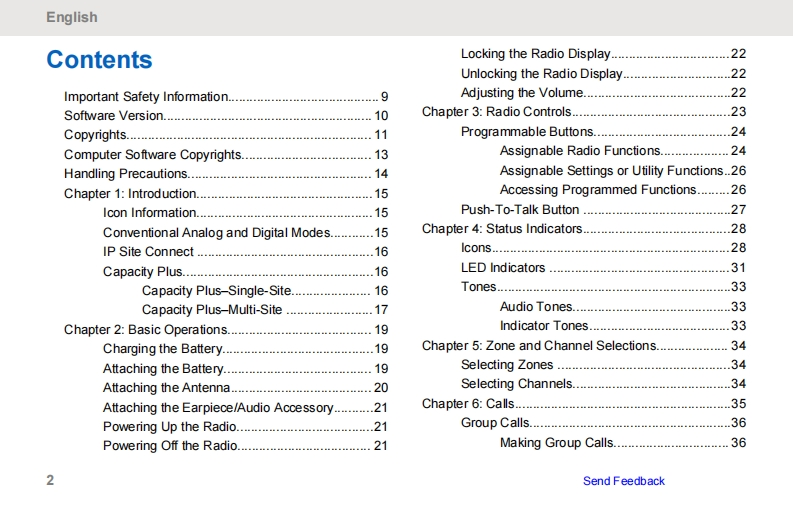This screenshot has width=793, height=513.
Task: Jump to Making Group Calls entry
Action: coord(557,443)
